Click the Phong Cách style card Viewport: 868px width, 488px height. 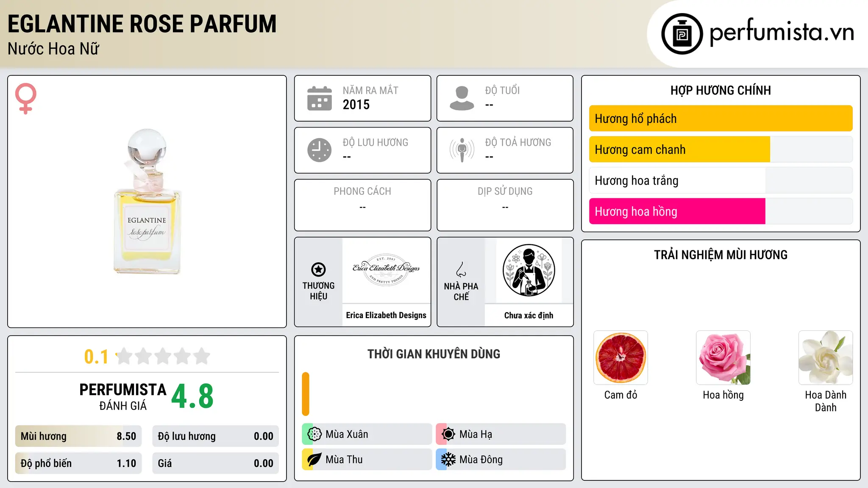(x=362, y=205)
